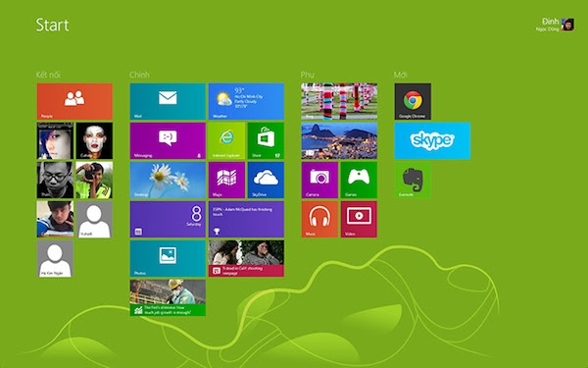Click the user account picture

[x=567, y=25]
